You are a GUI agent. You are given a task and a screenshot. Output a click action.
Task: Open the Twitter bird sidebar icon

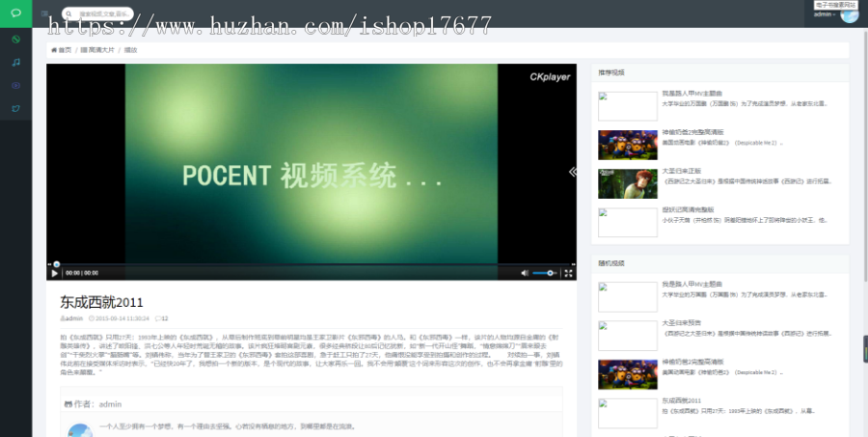[15, 109]
